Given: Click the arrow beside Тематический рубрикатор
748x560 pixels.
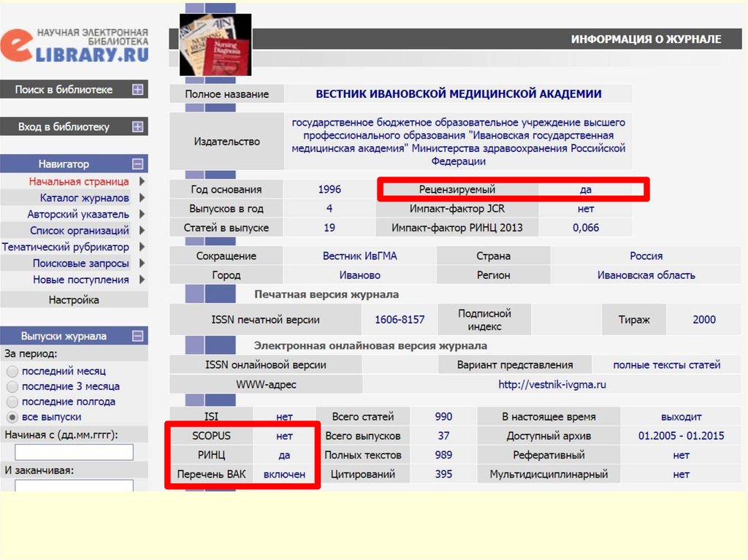Looking at the screenshot, I should (142, 248).
